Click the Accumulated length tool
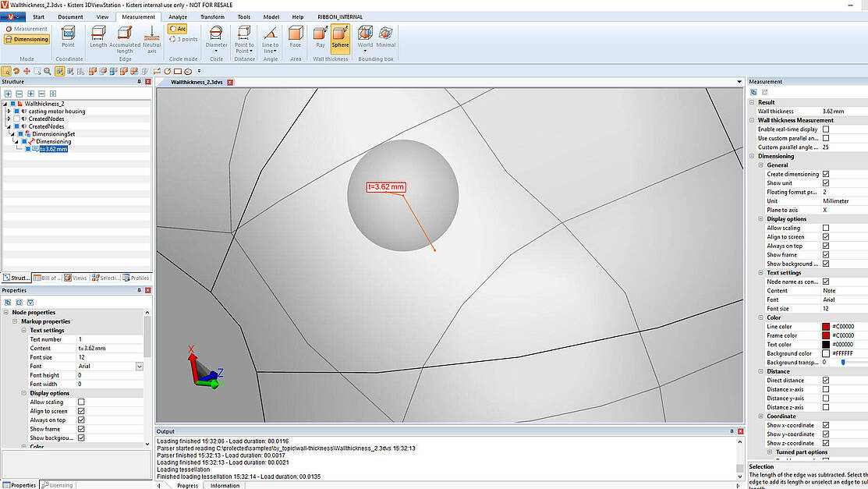 point(125,39)
